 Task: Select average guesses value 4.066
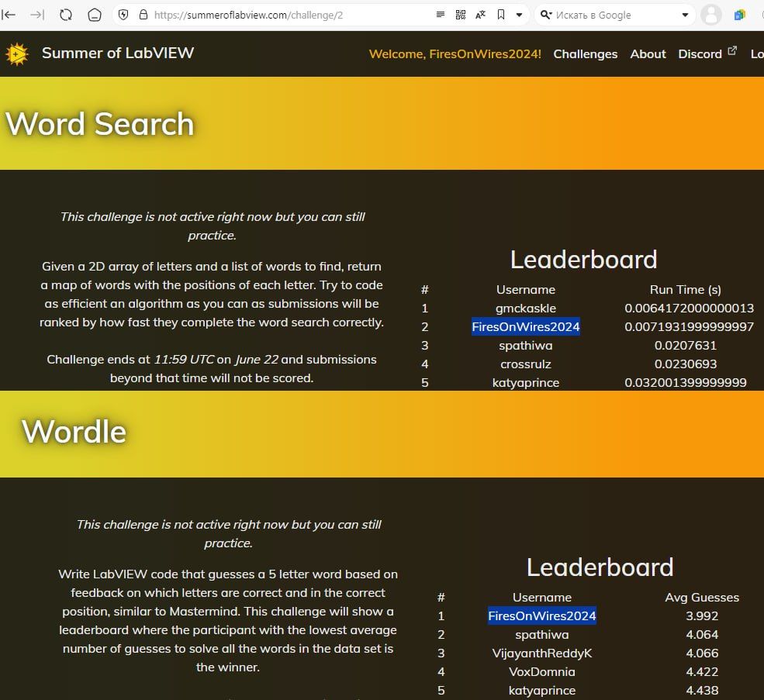[x=702, y=653]
